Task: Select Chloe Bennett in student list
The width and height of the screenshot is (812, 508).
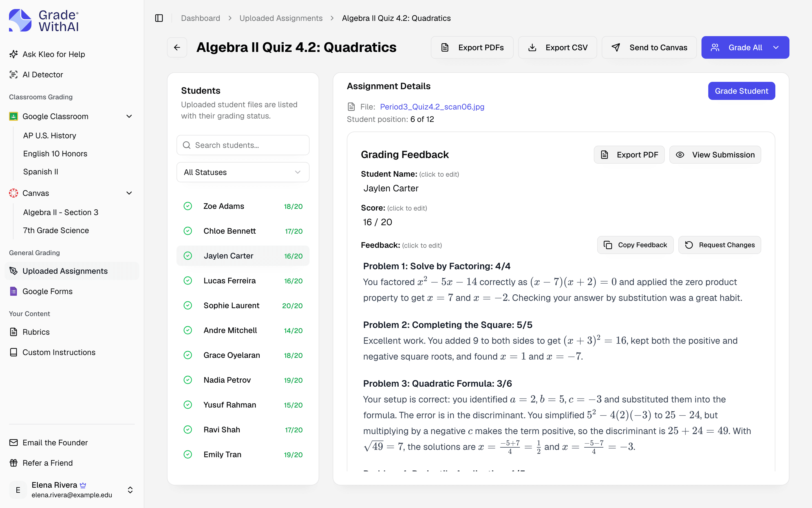Action: click(x=243, y=231)
